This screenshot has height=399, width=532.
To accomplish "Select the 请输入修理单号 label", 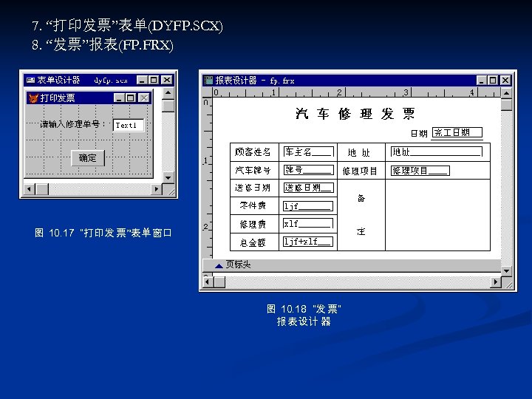I will tap(72, 124).
